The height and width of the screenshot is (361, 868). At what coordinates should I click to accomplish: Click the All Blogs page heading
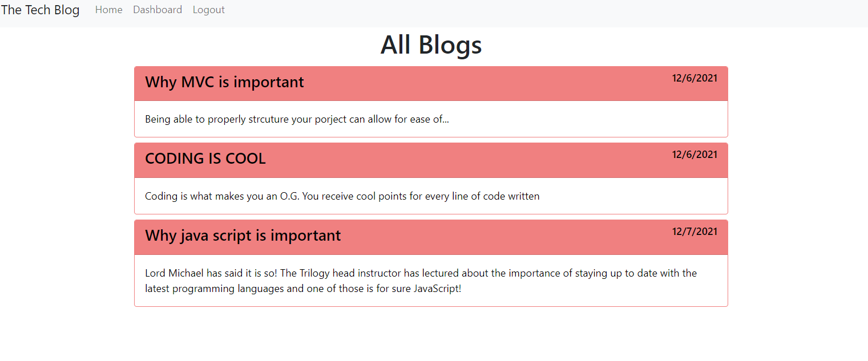pos(431,44)
